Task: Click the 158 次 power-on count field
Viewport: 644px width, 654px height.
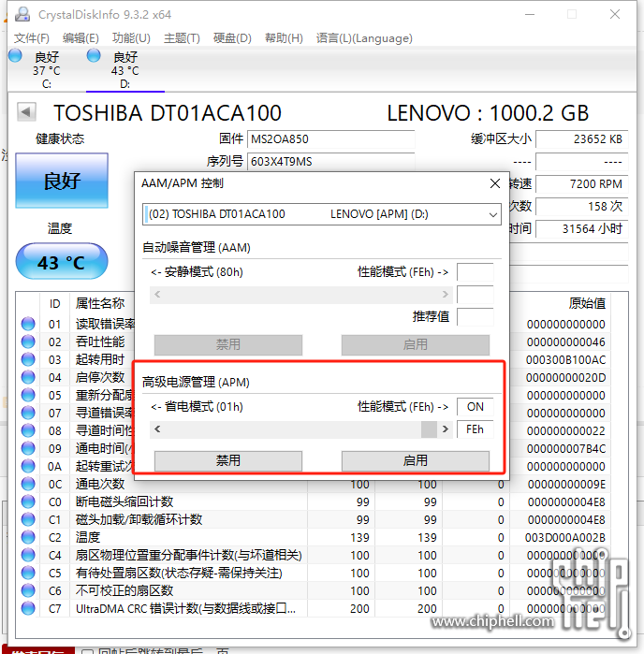Action: tap(582, 207)
